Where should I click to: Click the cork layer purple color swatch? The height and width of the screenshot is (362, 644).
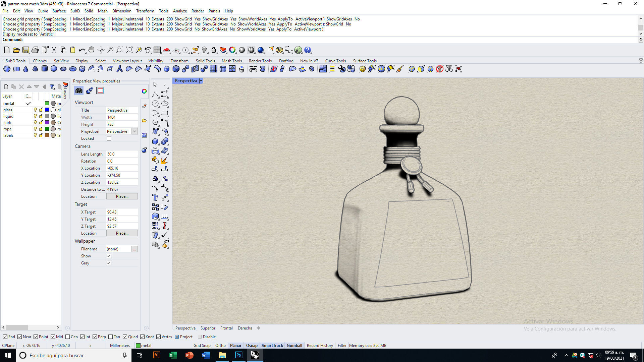point(47,123)
